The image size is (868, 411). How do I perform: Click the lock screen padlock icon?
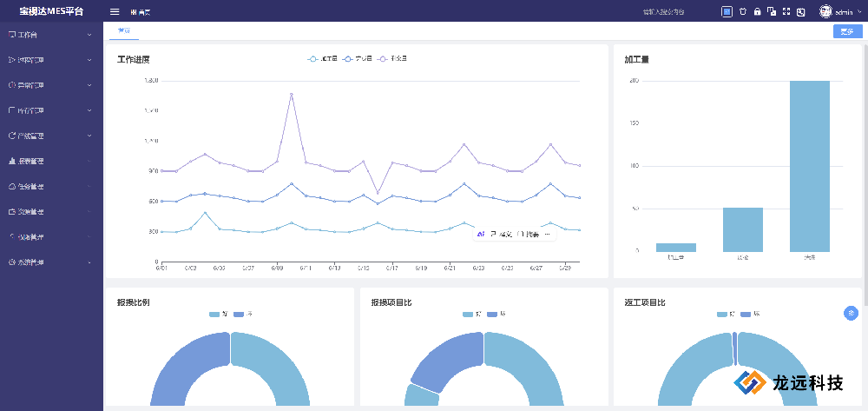point(757,12)
